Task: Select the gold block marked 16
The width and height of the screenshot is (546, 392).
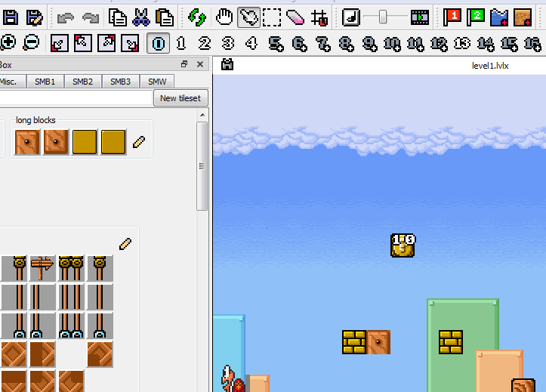Action: click(403, 245)
